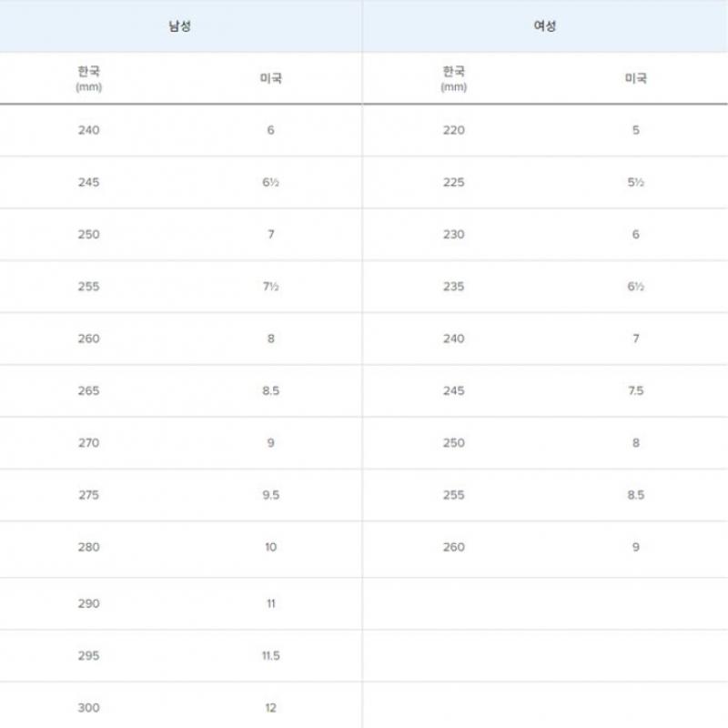The width and height of the screenshot is (728, 728).
Task: Click men's Korean size 290
Action: pyautogui.click(x=89, y=603)
